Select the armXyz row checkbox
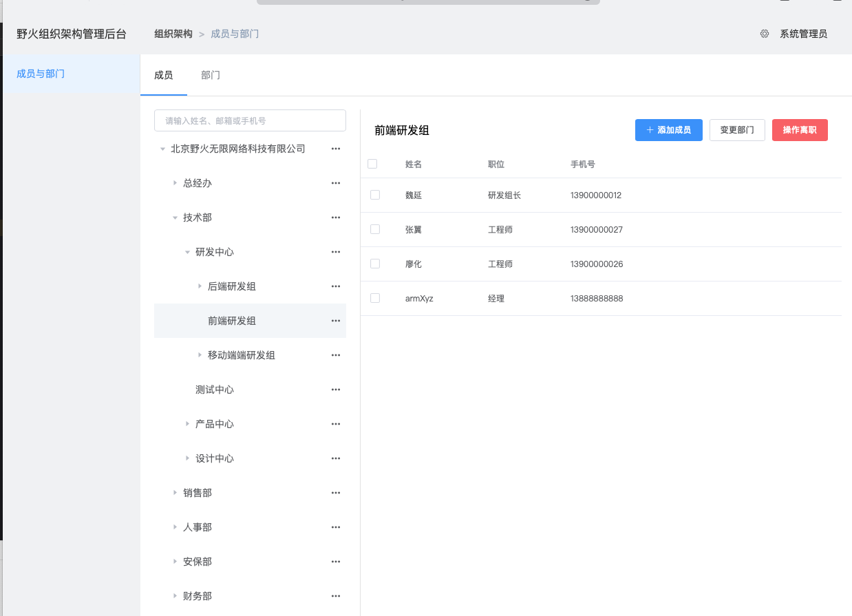The width and height of the screenshot is (852, 616). [375, 298]
